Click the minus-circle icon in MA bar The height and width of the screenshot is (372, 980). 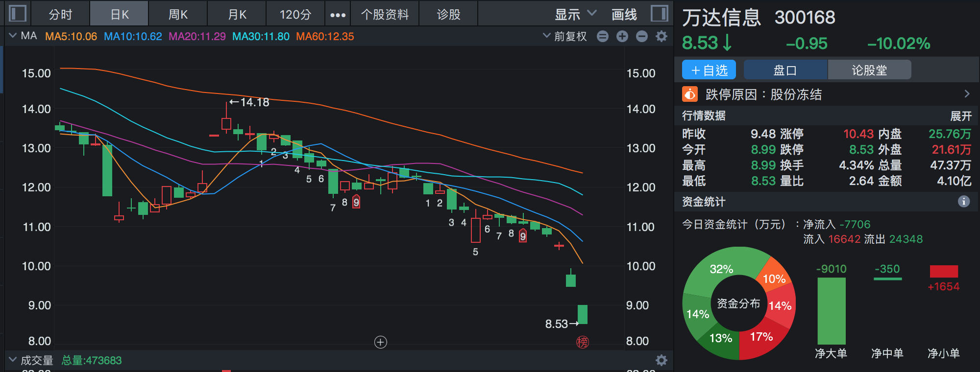click(603, 36)
